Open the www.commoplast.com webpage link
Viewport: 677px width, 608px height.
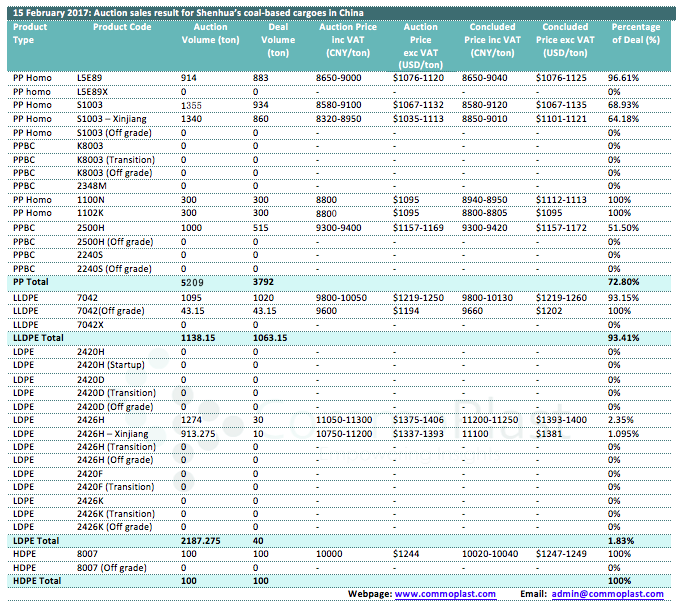click(445, 594)
